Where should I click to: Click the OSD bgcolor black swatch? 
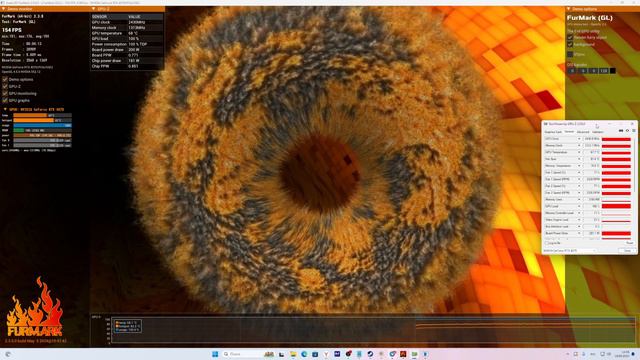click(x=613, y=71)
